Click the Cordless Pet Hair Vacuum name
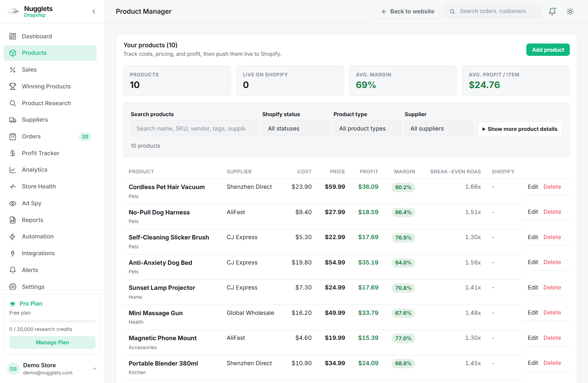The height and width of the screenshot is (383, 588). coord(167,187)
